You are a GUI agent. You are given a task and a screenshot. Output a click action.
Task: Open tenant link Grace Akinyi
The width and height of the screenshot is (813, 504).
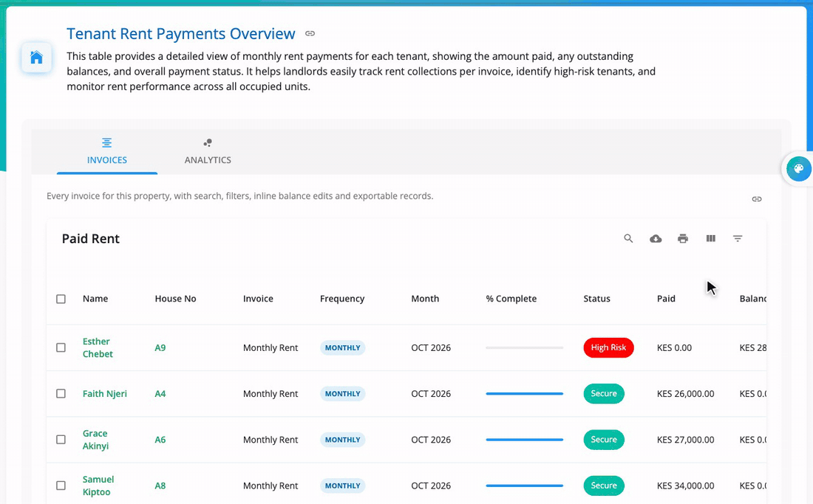[95, 440]
